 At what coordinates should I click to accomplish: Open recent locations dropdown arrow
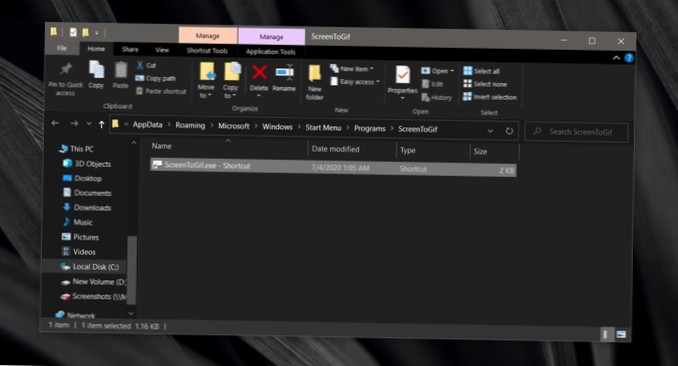point(89,124)
